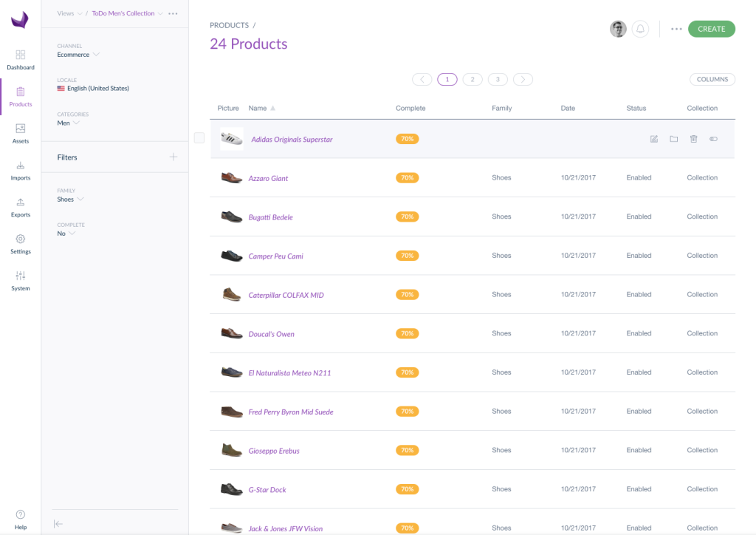Open the Complete No filter dropdown
The image size is (756, 535).
tap(66, 234)
